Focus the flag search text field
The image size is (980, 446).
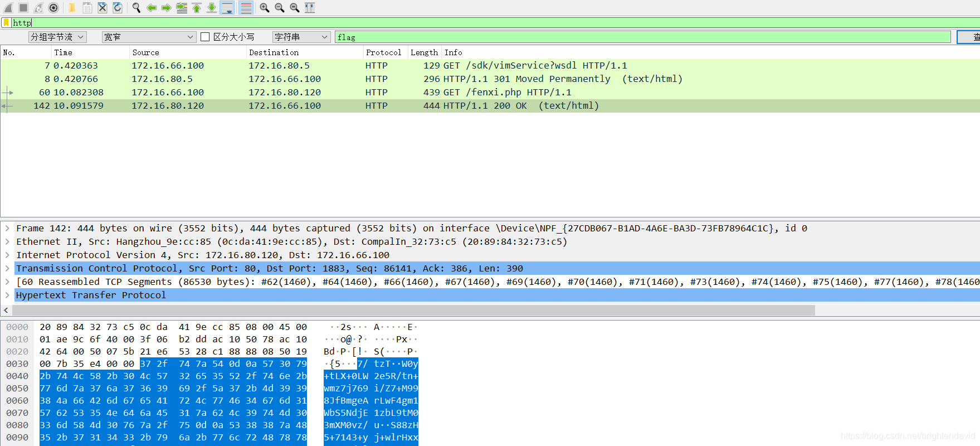[x=643, y=37]
